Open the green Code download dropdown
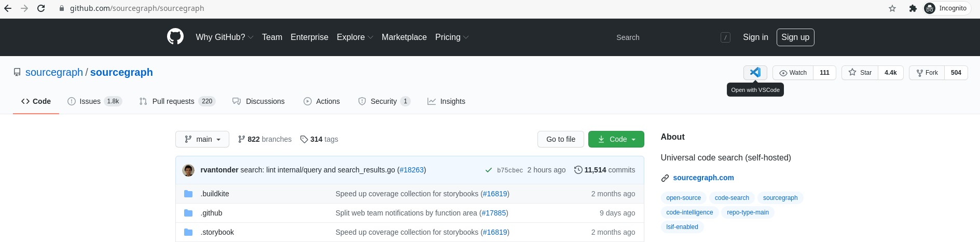This screenshot has height=242, width=980. coord(616,139)
